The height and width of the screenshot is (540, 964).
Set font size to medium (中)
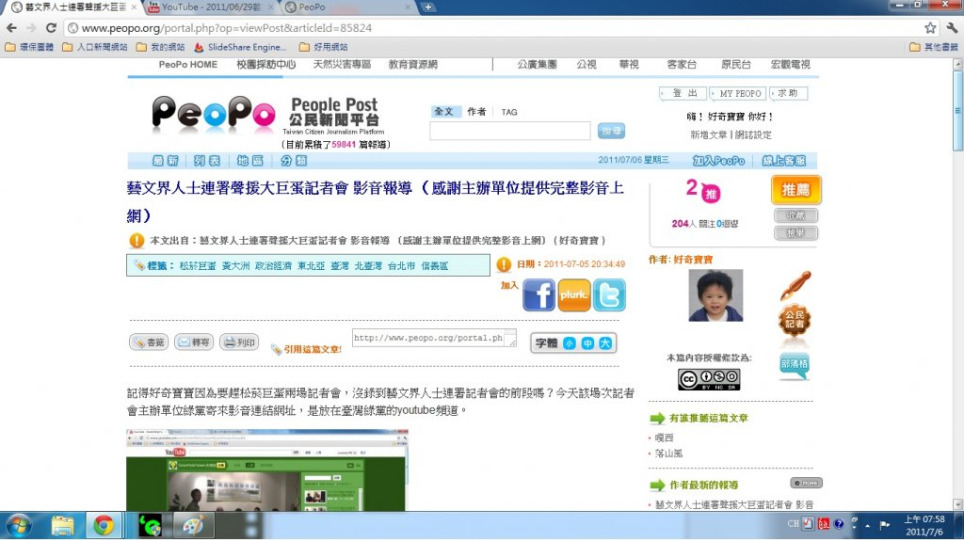coord(586,343)
